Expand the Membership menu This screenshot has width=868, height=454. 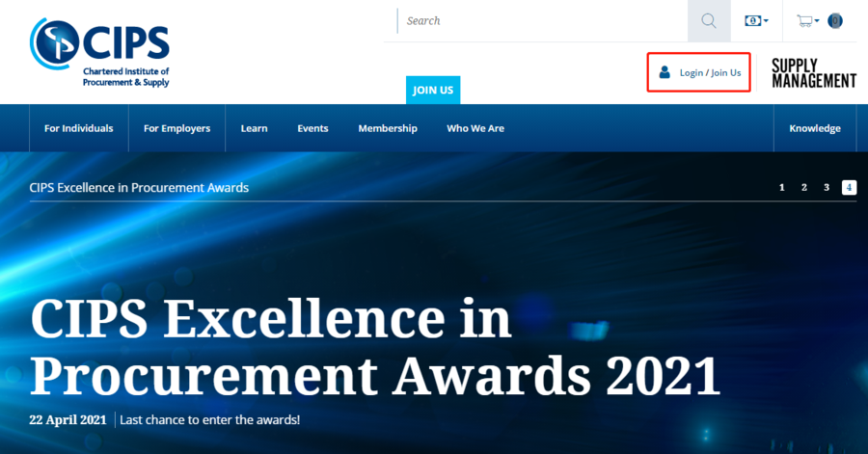[388, 128]
